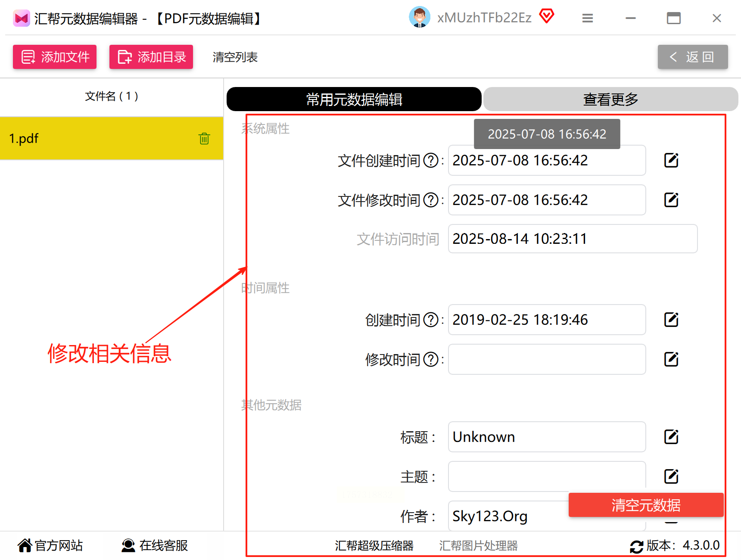Minimize the application window

point(631,18)
